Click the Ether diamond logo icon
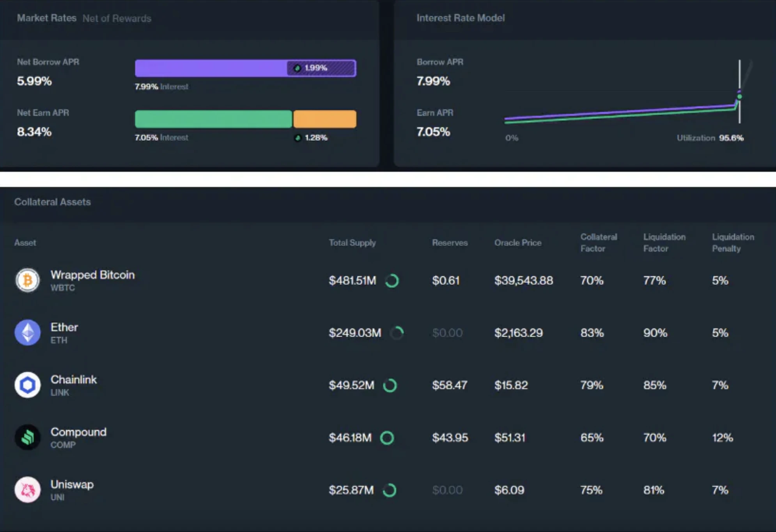776x532 pixels. click(x=27, y=333)
